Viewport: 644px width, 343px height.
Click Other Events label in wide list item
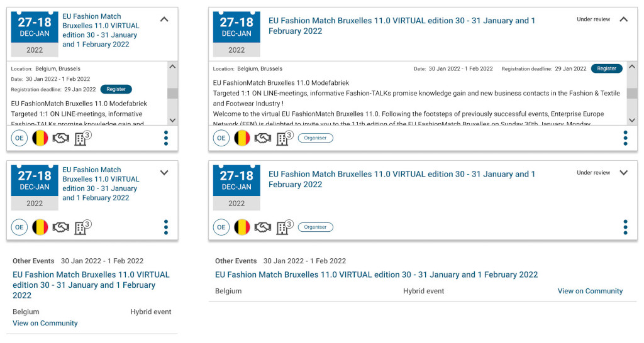coord(236,261)
